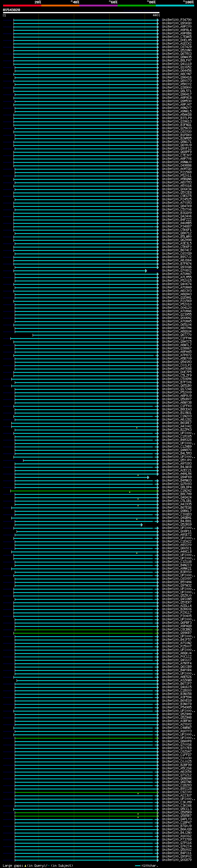Select hit UniRef100_P52015

(x=177, y=280)
